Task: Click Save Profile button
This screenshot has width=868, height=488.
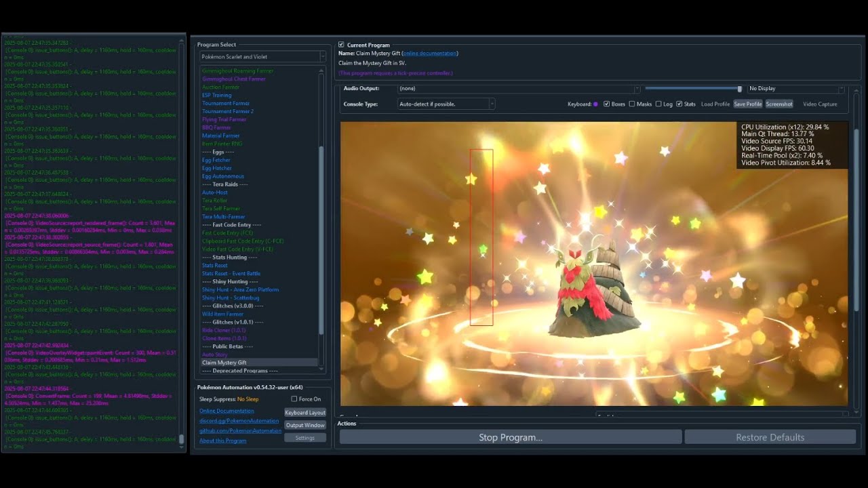Action: [747, 104]
